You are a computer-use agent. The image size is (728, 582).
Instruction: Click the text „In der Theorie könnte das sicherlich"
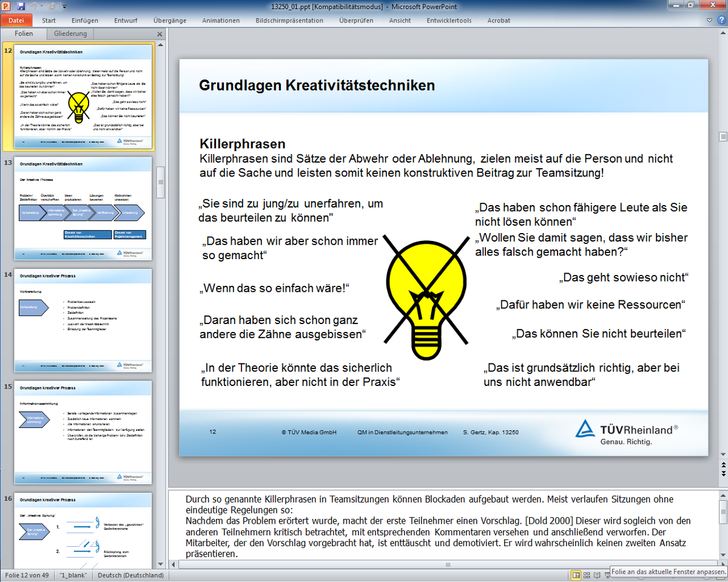(301, 375)
